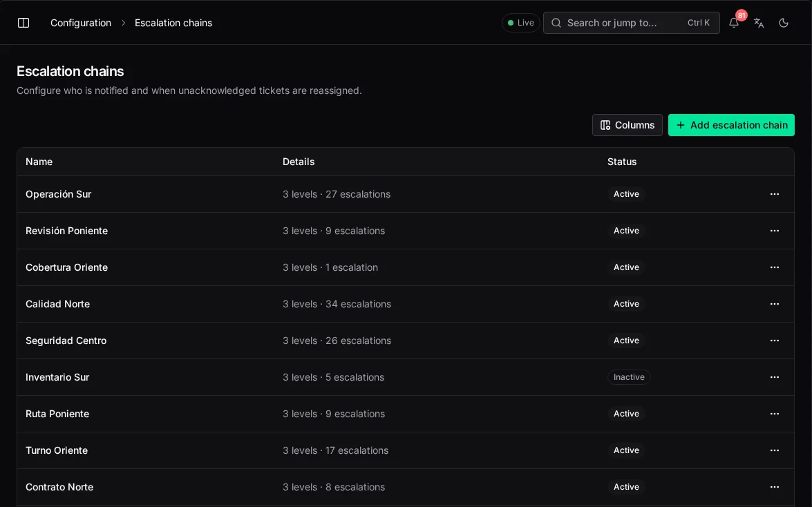Open row actions for Seguridad Centro
812x507 pixels.
tap(774, 341)
